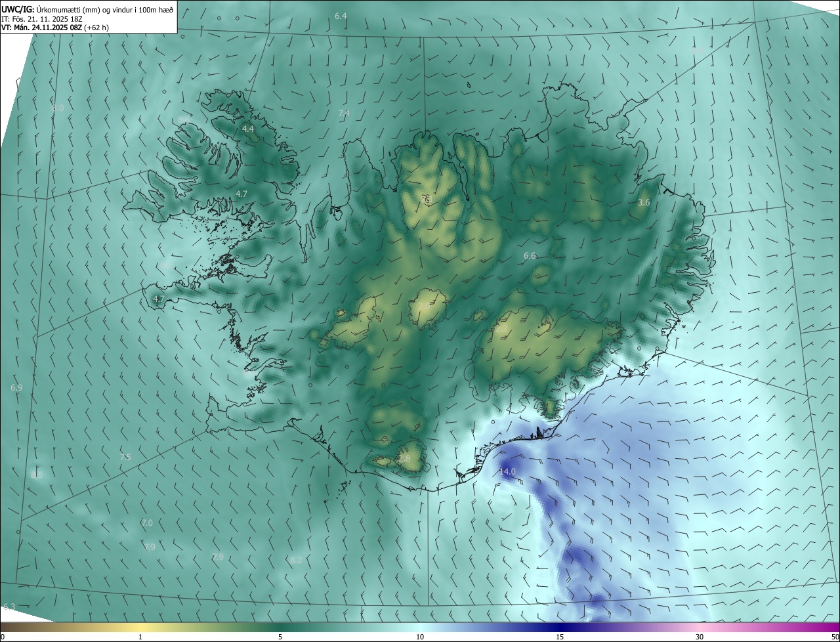Click the 8.5 value label on the map
This screenshot has height=642, width=840.
[x=37, y=475]
